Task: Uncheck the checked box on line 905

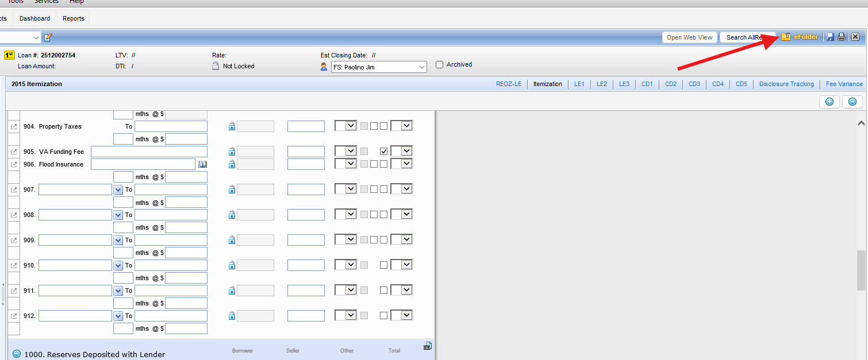Action: pyautogui.click(x=383, y=152)
